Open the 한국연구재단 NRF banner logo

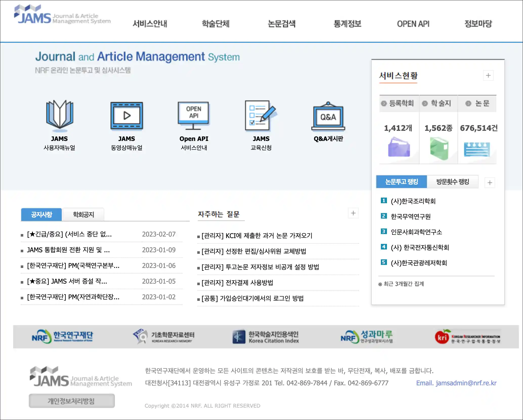click(x=62, y=337)
